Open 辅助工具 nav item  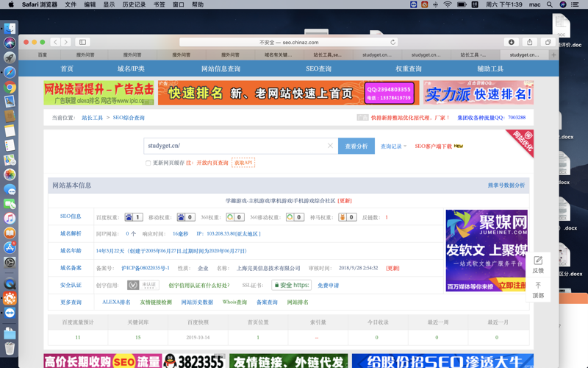click(490, 68)
